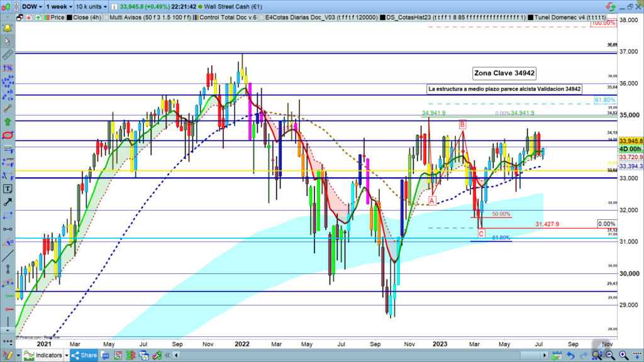The image size is (644, 362).
Task: Select the green up-arrow marker tool
Action: tap(8, 121)
